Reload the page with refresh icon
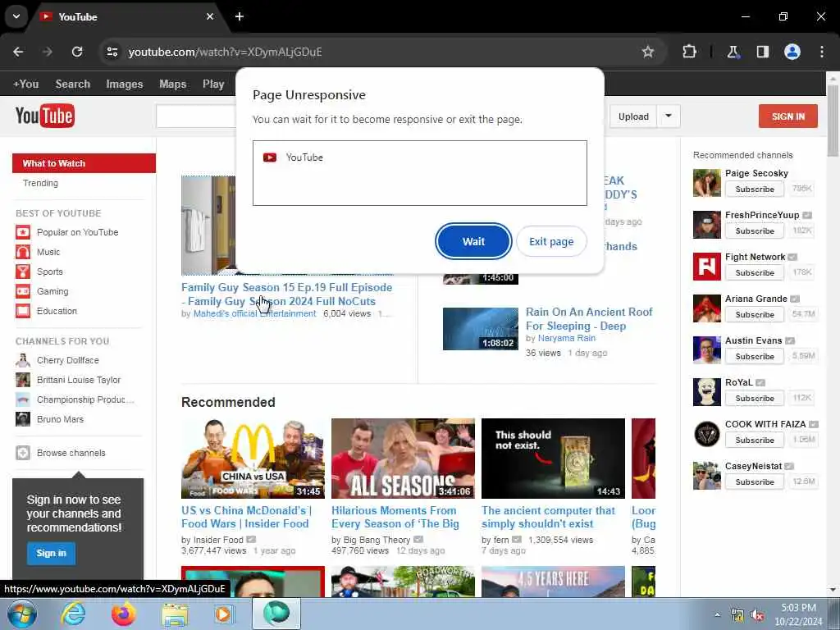The image size is (840, 630). click(x=77, y=52)
